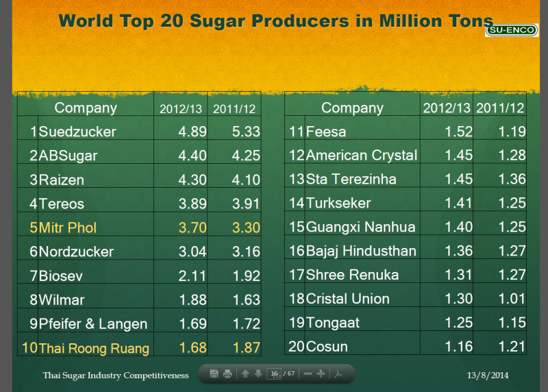Select Tongaat's 2011/12 value 1.15

(x=512, y=323)
